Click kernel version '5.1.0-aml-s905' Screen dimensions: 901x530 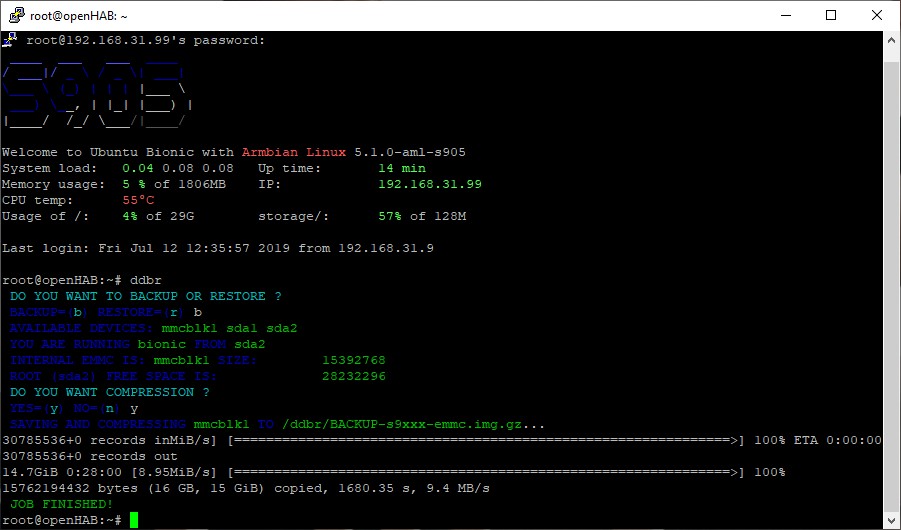click(x=410, y=152)
